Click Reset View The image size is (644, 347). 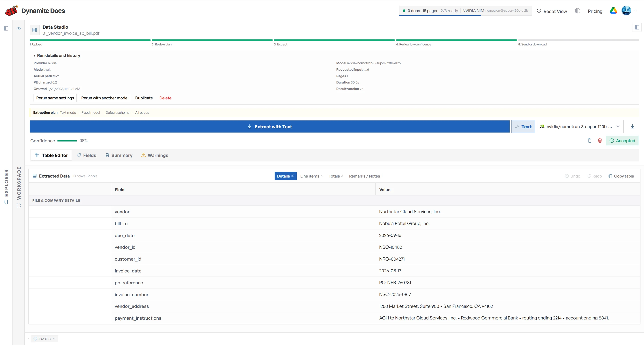tap(552, 11)
